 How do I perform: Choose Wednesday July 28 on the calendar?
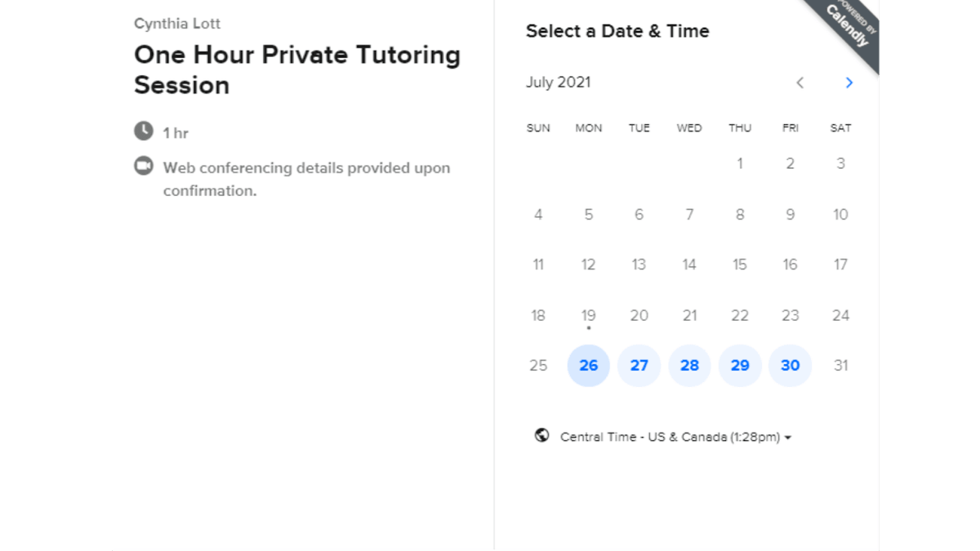coord(689,366)
